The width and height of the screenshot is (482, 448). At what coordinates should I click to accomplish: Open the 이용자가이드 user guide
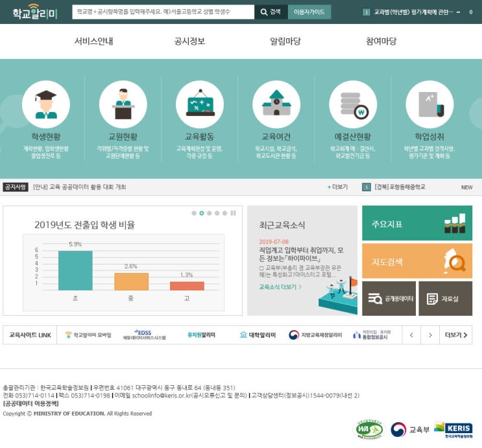click(309, 12)
